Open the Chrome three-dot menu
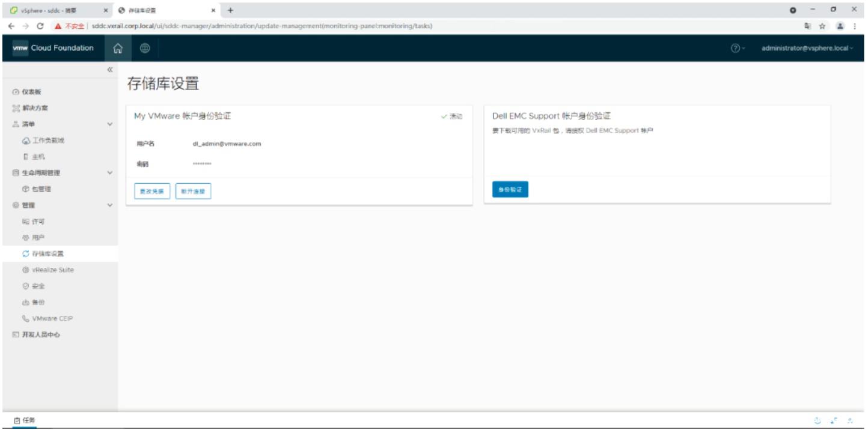This screenshot has width=868, height=430. (x=855, y=26)
